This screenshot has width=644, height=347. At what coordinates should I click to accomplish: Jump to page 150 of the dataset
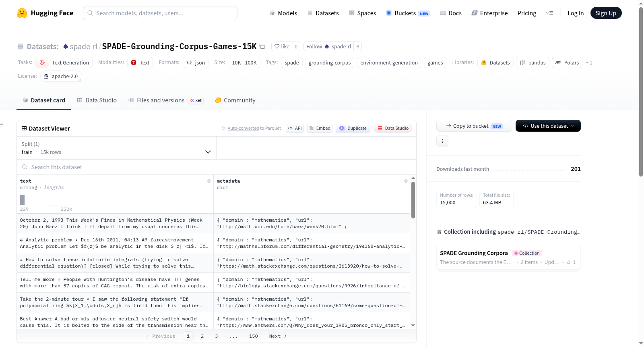[x=254, y=336]
